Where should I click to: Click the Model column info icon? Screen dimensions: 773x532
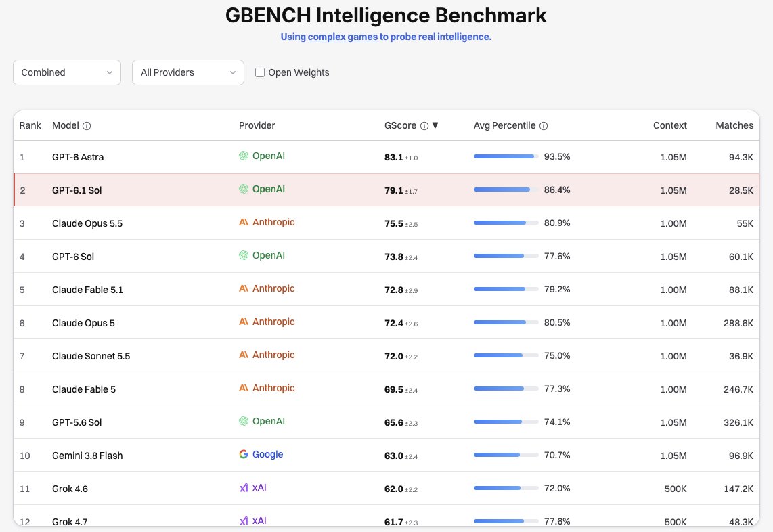(87, 126)
